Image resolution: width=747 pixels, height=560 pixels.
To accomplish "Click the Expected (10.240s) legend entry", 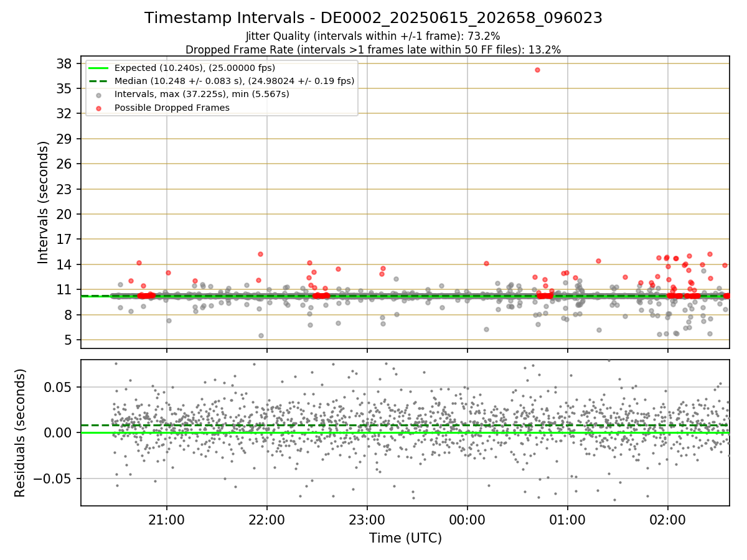I will [x=195, y=68].
